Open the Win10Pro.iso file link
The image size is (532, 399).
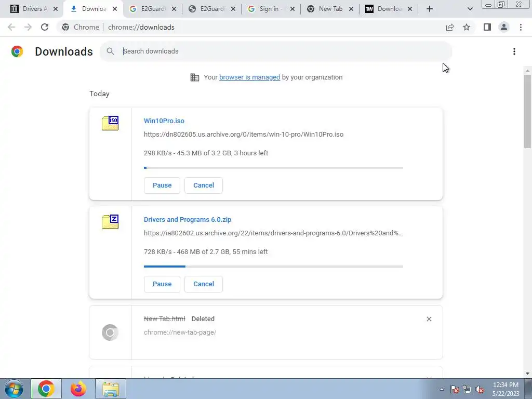tap(164, 121)
